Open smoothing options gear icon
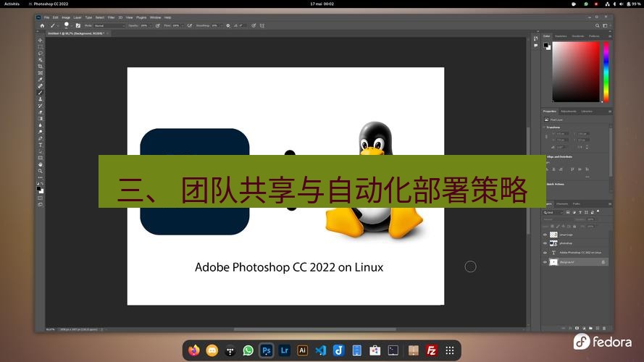The width and height of the screenshot is (644, 362). (228, 26)
